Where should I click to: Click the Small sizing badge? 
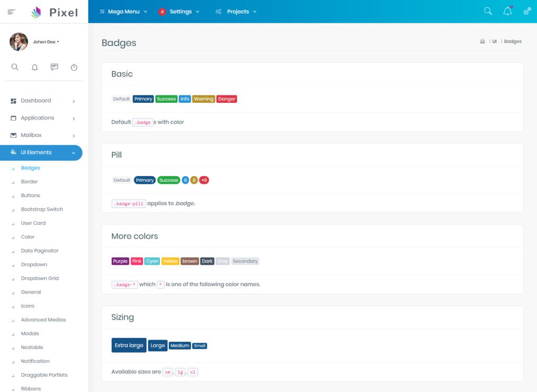pyautogui.click(x=199, y=346)
